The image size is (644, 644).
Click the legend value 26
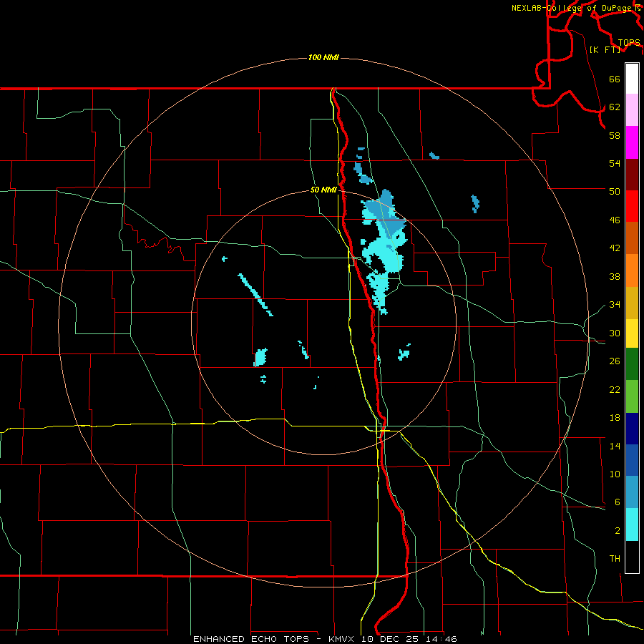615,361
